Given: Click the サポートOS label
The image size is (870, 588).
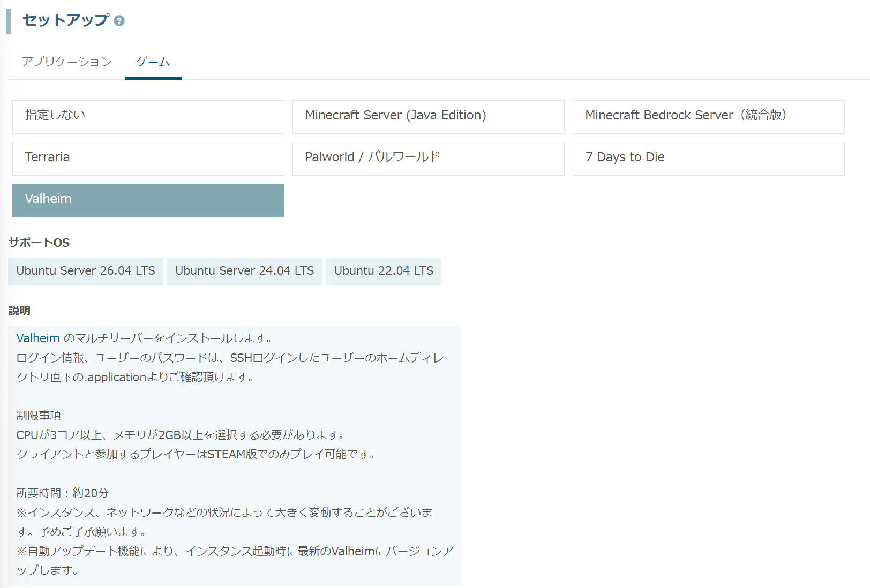Looking at the screenshot, I should coord(39,243).
